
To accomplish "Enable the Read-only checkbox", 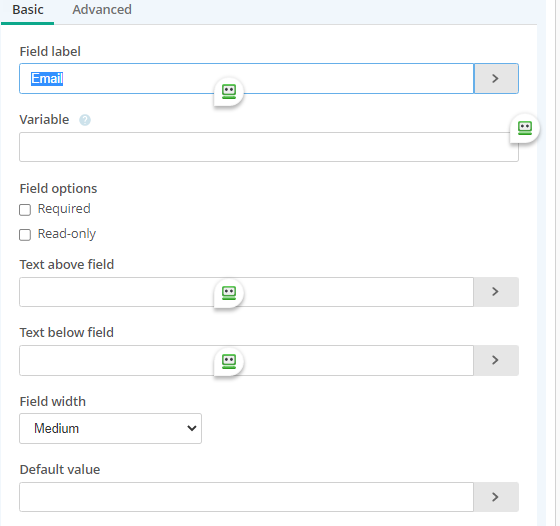I will (25, 235).
